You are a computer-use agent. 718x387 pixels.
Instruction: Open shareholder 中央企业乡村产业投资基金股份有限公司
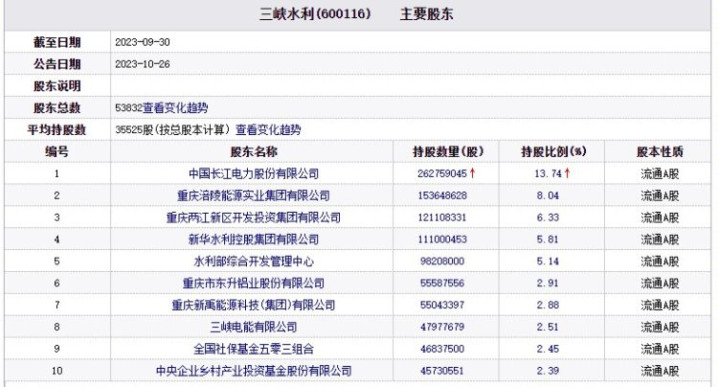click(x=254, y=371)
